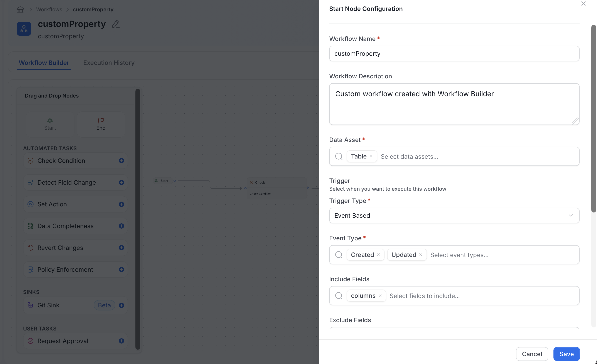Click the customProperty breadcrumb
The height and width of the screenshot is (364, 597).
pos(93,9)
